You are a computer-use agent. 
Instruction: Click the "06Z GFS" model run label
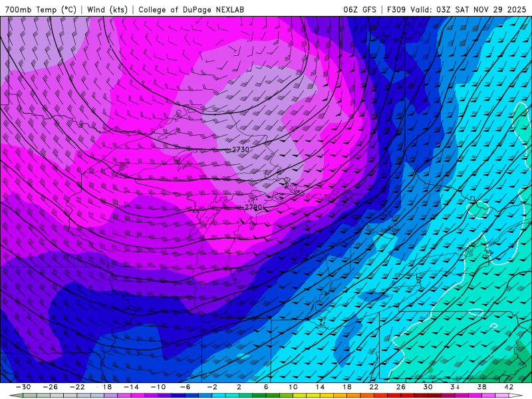tap(360, 9)
